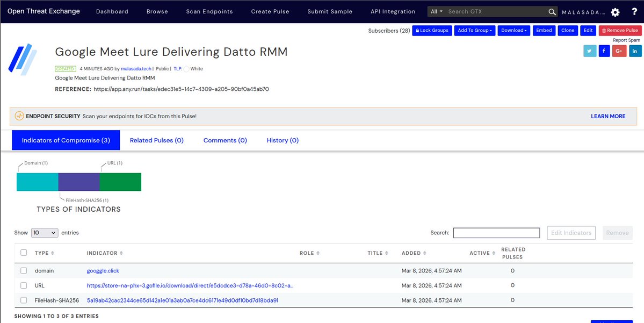Click the Lock Groups button
Image resolution: width=644 pixels, height=323 pixels.
[432, 31]
